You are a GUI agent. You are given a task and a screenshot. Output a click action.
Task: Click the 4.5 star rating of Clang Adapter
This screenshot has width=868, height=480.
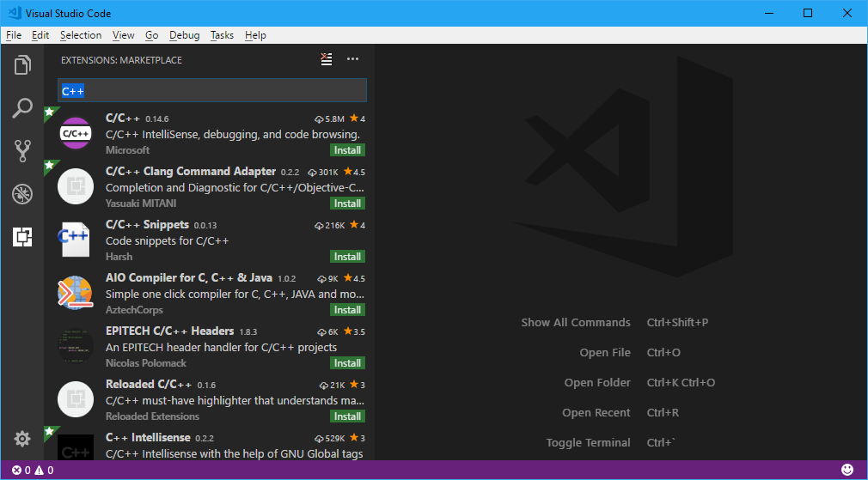click(354, 172)
